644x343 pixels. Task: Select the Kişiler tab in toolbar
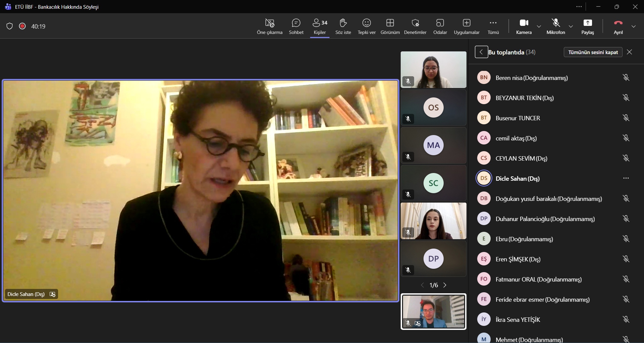(319, 26)
